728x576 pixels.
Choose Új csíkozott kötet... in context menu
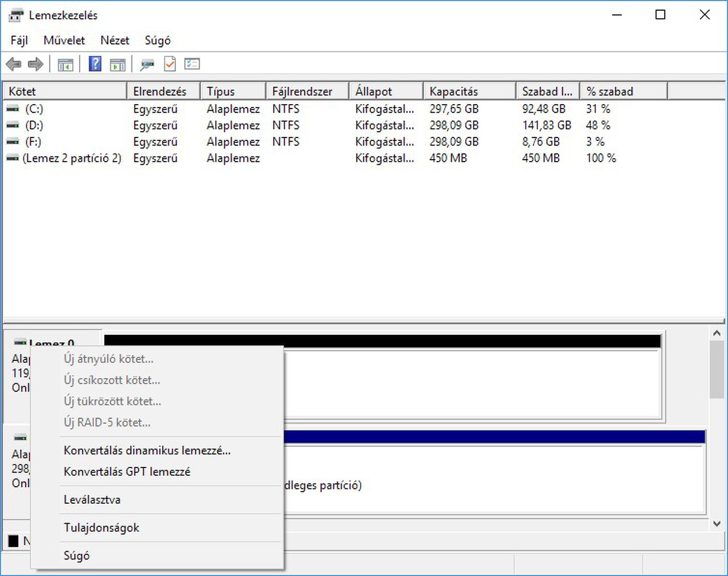coord(157,380)
